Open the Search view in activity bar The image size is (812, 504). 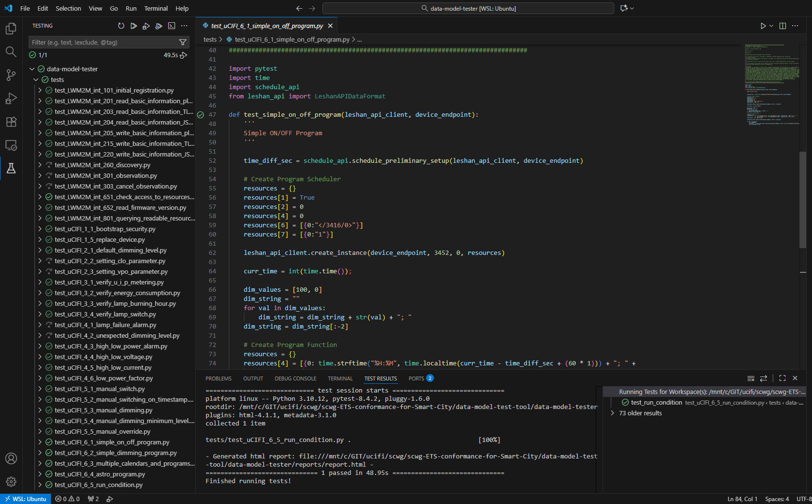(x=11, y=52)
